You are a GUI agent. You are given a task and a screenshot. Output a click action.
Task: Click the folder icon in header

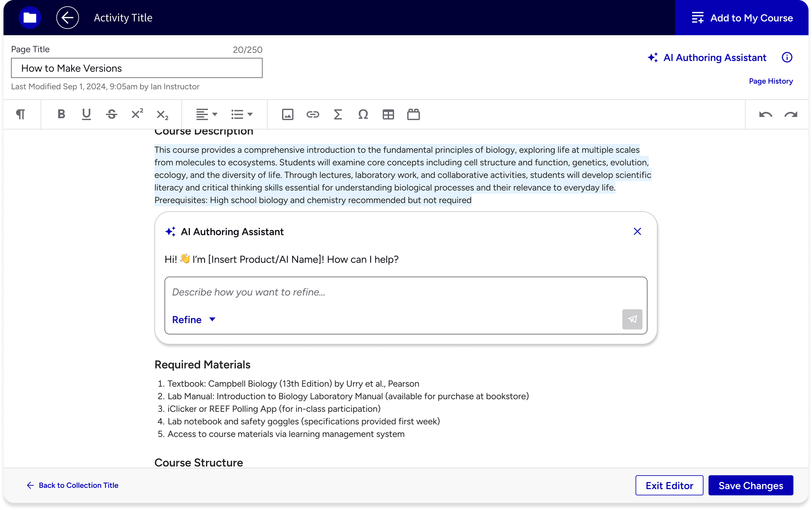[30, 17]
